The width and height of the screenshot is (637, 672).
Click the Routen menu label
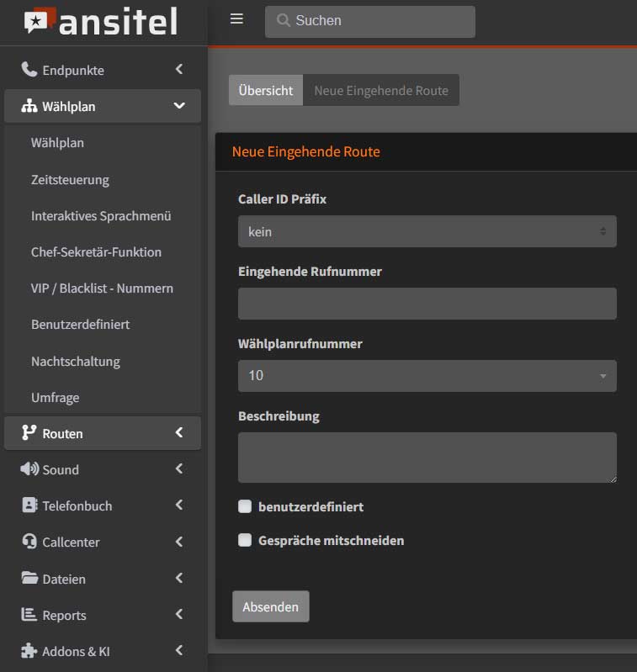62,434
